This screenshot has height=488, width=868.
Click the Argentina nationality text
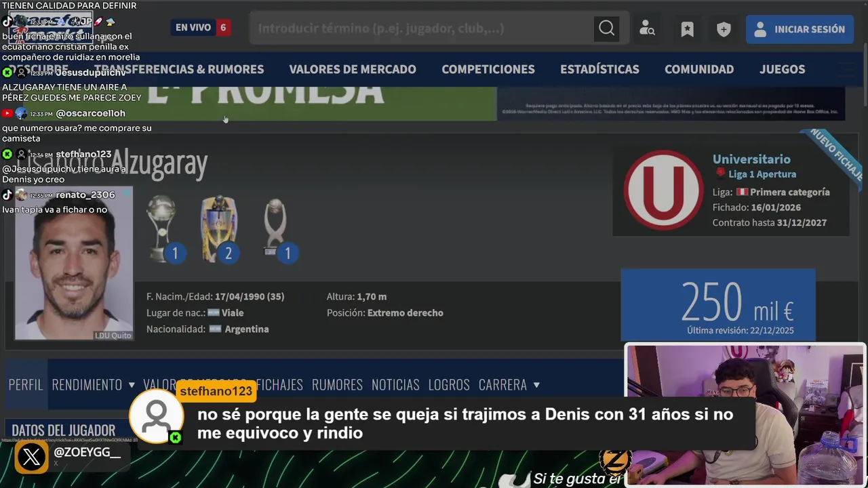pos(247,329)
